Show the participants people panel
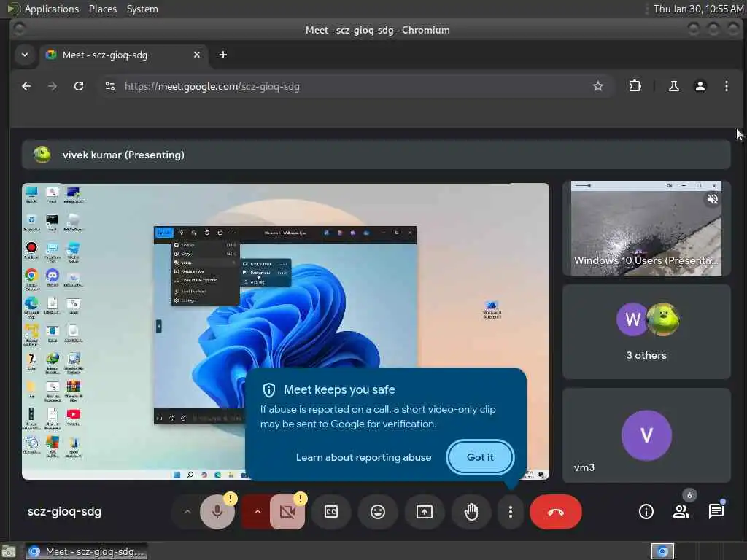 pyautogui.click(x=681, y=511)
